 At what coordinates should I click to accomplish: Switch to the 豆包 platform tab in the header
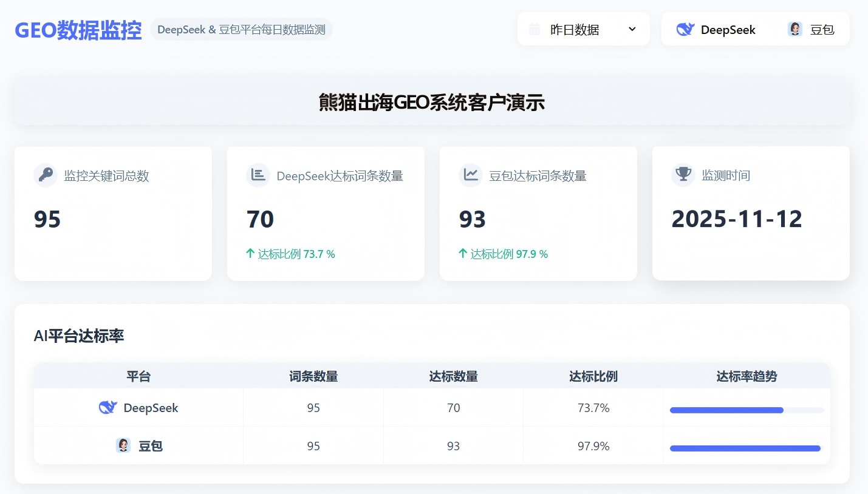point(811,29)
